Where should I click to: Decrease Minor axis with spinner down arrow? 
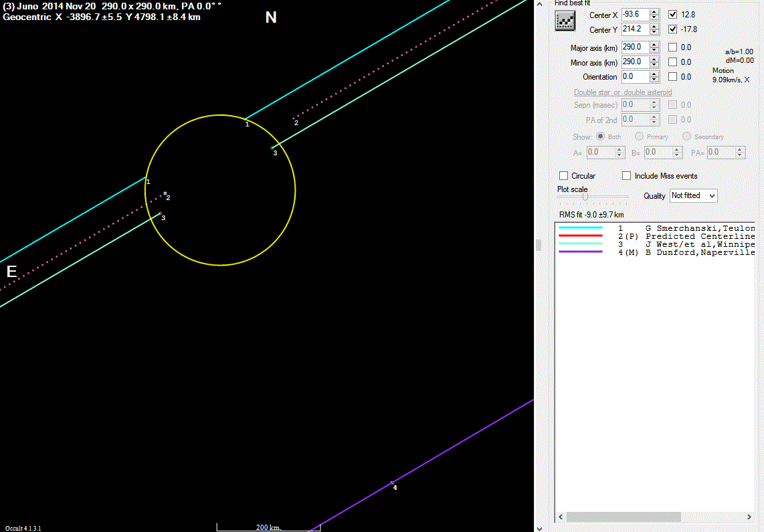pos(654,66)
